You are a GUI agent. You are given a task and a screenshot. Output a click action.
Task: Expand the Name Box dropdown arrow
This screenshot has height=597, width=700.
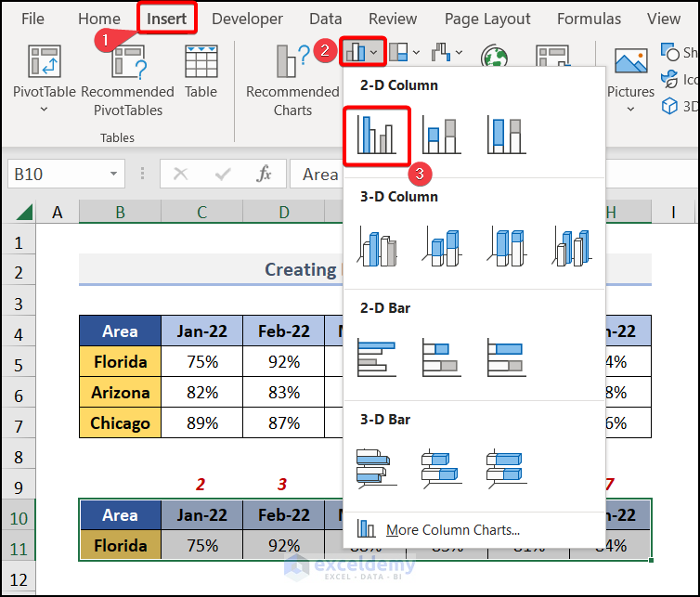[x=114, y=174]
